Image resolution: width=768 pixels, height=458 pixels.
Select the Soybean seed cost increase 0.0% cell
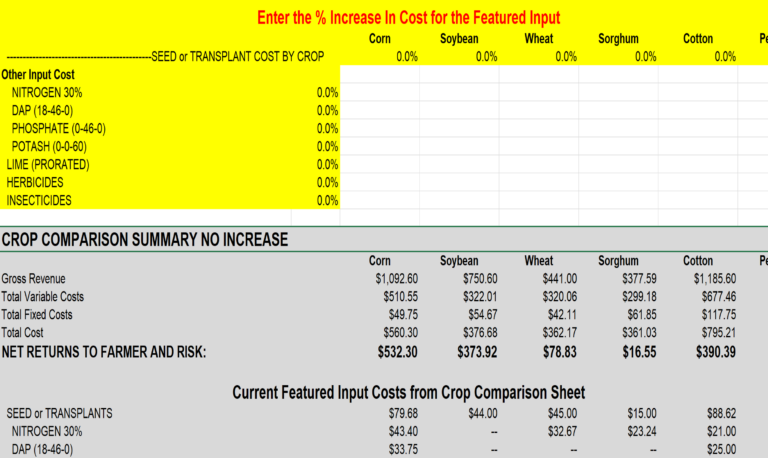click(460, 57)
